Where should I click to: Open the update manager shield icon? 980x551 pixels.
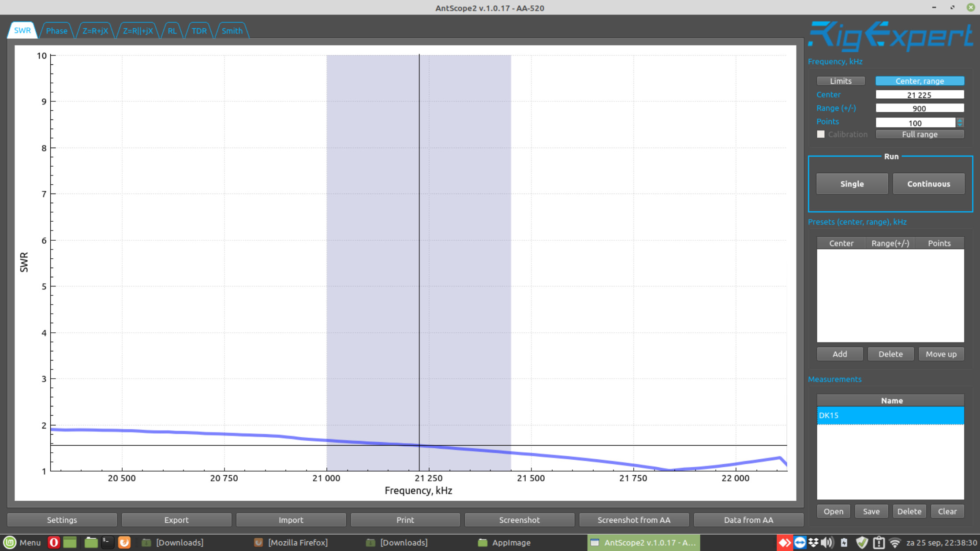(x=861, y=542)
